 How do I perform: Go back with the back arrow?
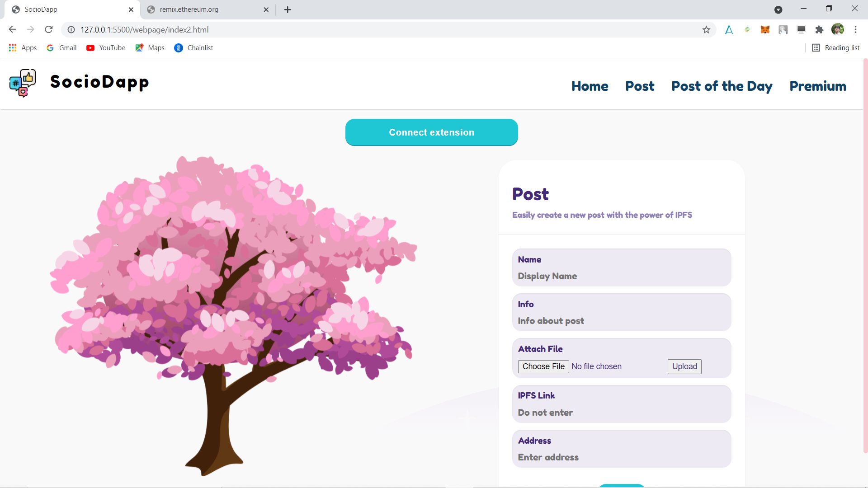pos(12,30)
